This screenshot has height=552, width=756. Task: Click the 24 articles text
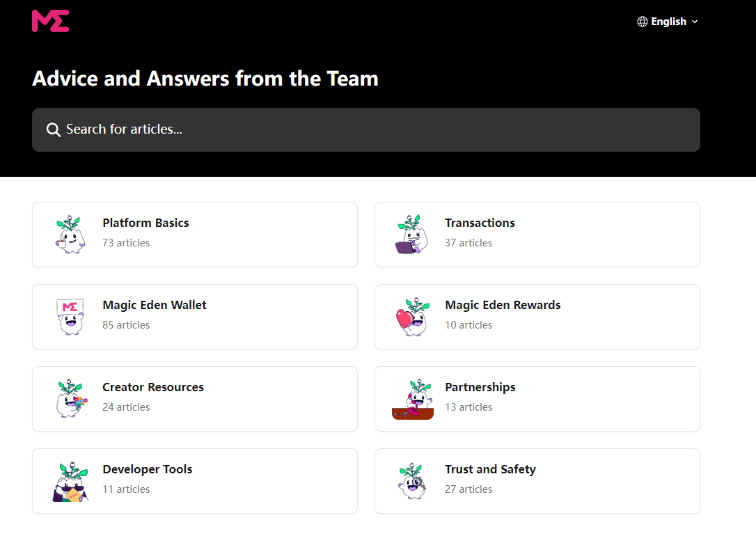(x=126, y=407)
